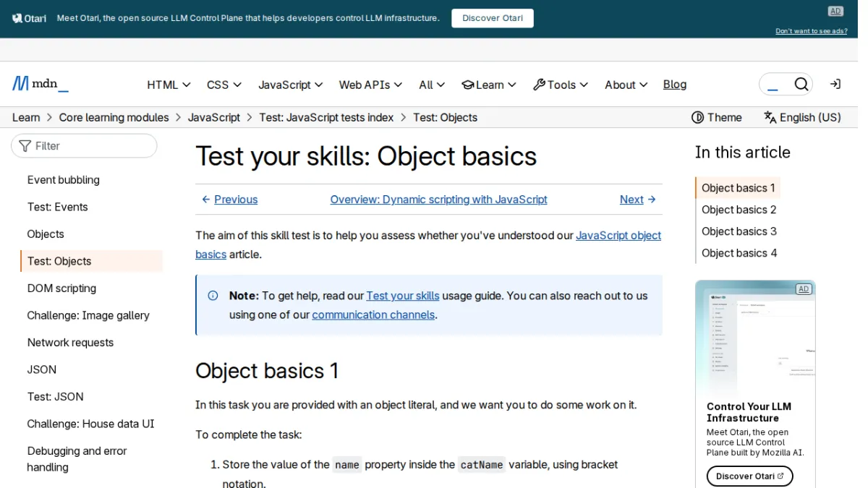Open the Learn menu

point(489,85)
